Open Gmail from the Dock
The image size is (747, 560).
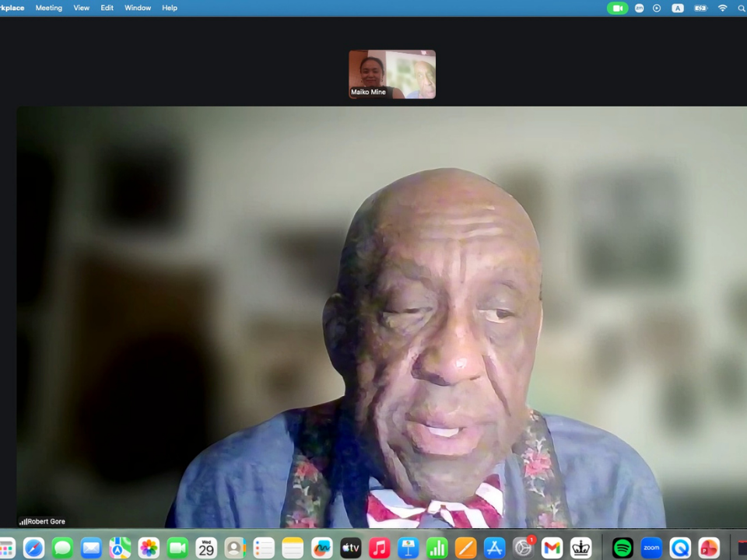pyautogui.click(x=552, y=548)
